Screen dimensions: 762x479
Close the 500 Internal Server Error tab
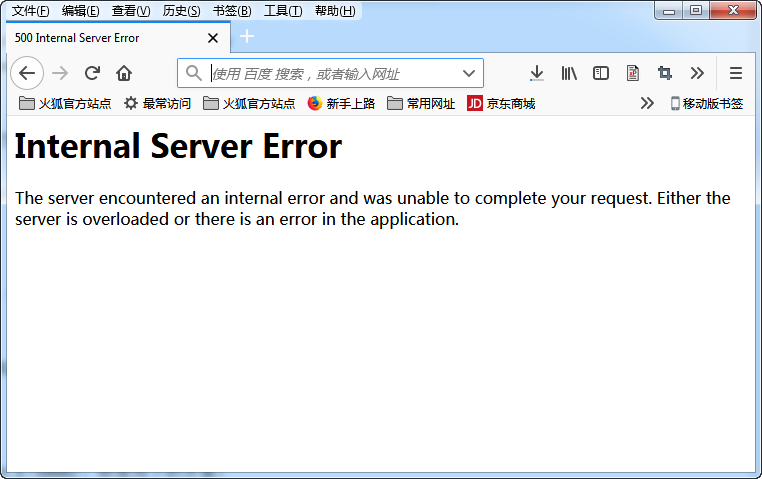tap(213, 38)
